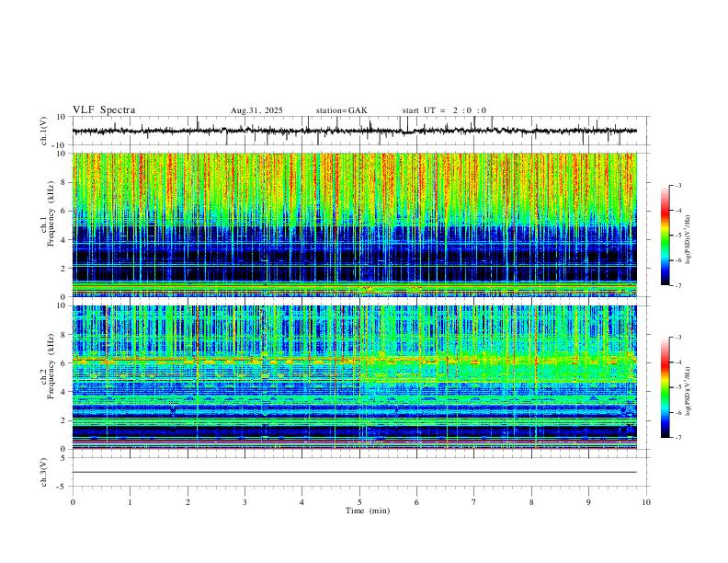Image resolution: width=728 pixels, height=563 pixels.
Task: Click the "-3" tick on upper colorbar
Action: coord(678,185)
